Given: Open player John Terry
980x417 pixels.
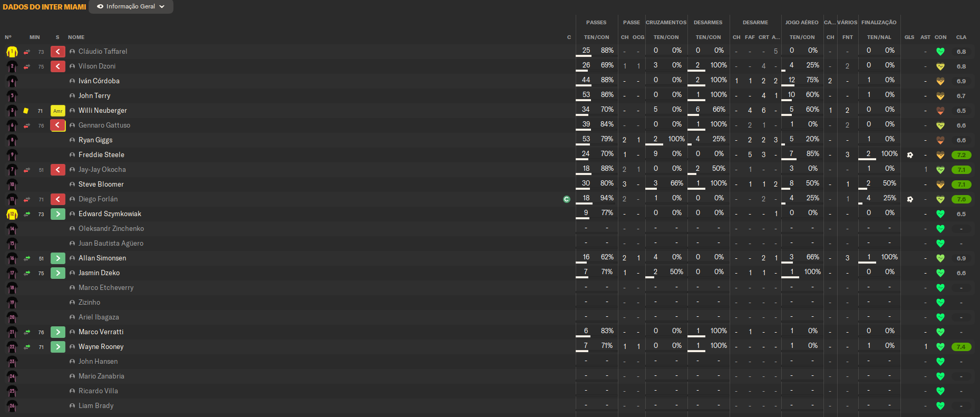Looking at the screenshot, I should tap(94, 96).
